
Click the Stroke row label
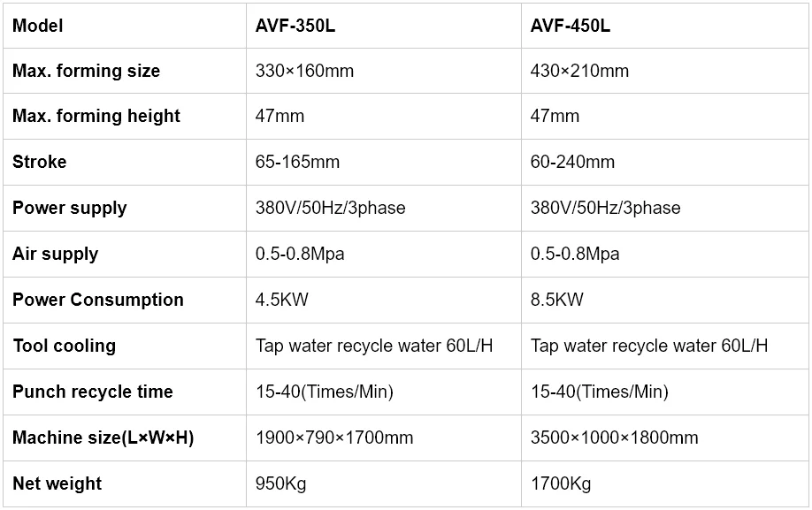40,162
